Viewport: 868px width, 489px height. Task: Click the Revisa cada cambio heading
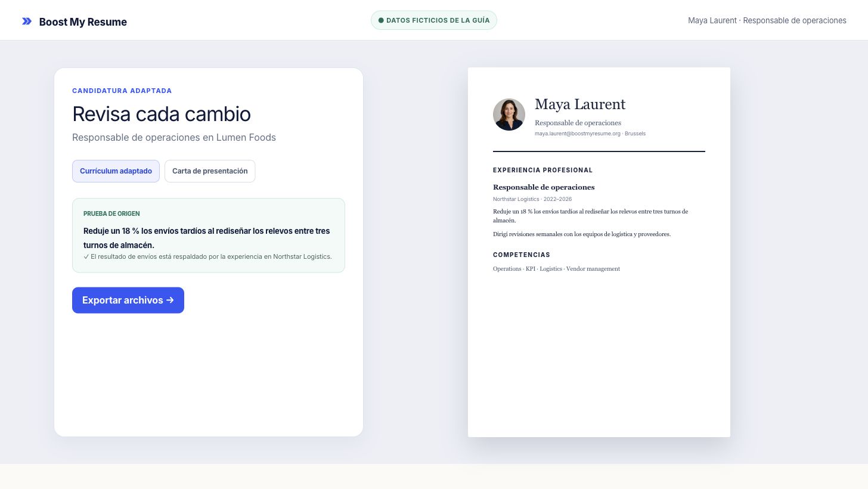[x=162, y=114]
